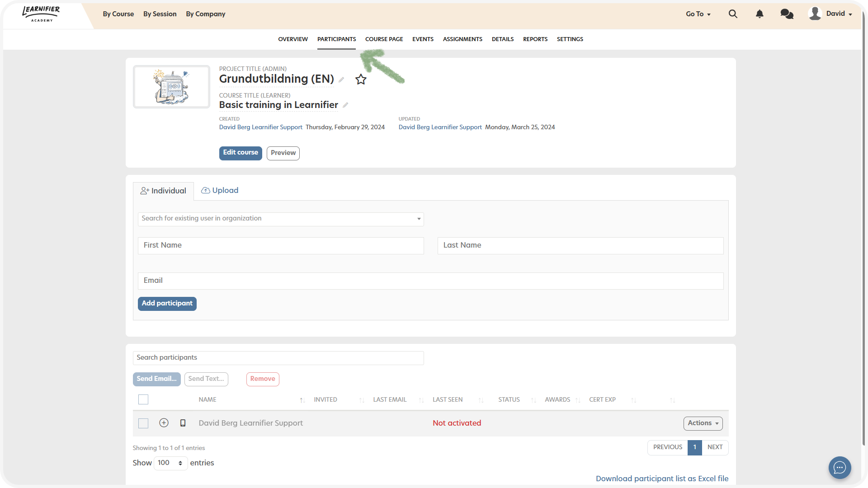Open the Assignments tab

462,39
